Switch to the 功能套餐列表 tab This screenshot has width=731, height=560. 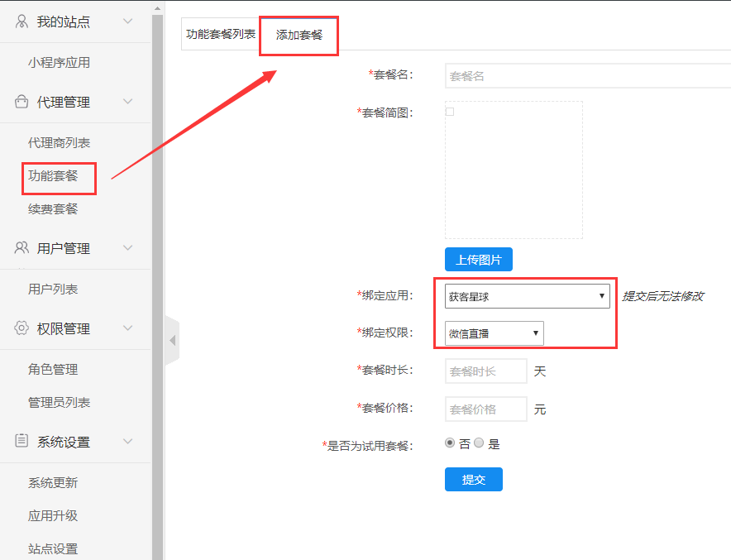point(221,35)
